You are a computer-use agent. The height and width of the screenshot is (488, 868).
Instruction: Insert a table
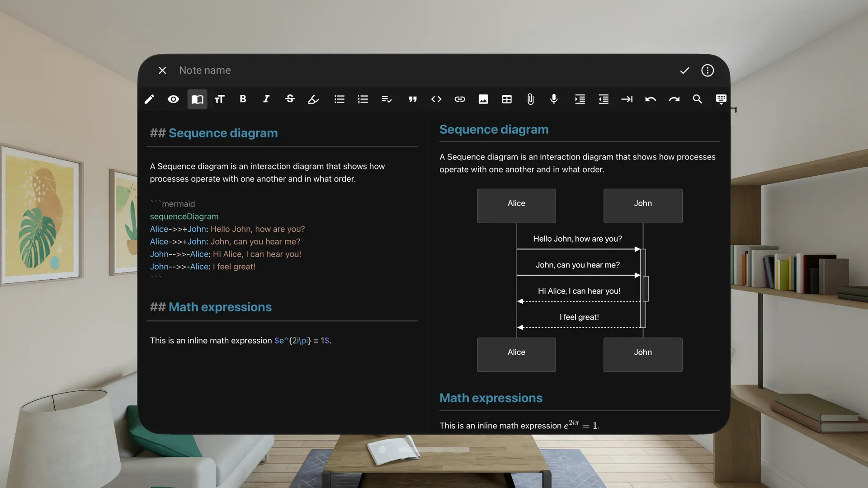[507, 99]
